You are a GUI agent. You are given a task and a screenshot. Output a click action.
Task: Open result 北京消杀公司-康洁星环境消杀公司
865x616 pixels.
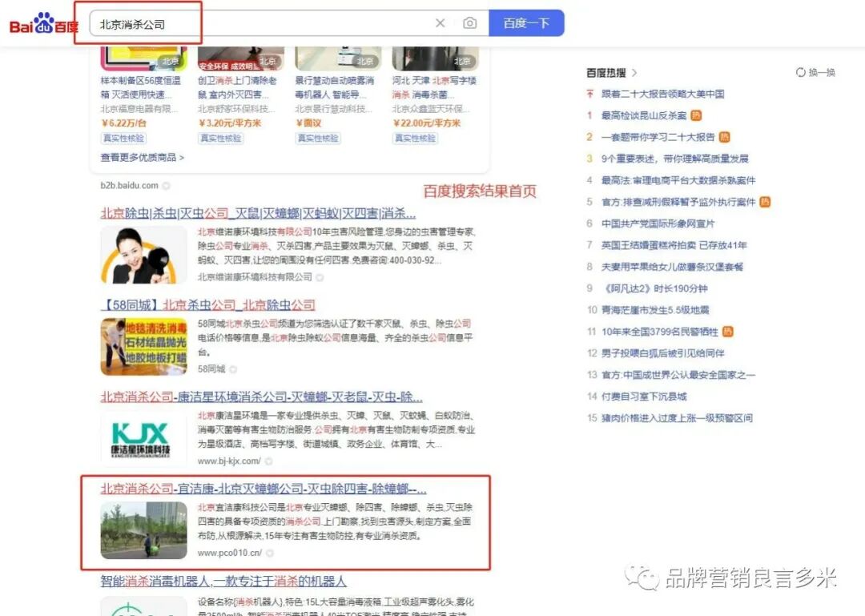tap(261, 397)
